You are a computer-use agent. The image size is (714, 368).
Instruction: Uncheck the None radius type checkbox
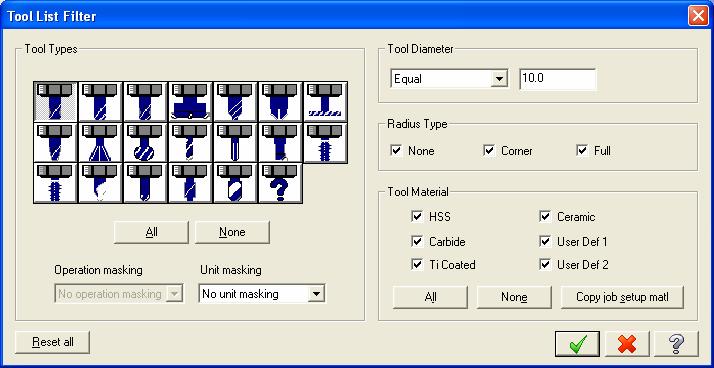(x=397, y=150)
